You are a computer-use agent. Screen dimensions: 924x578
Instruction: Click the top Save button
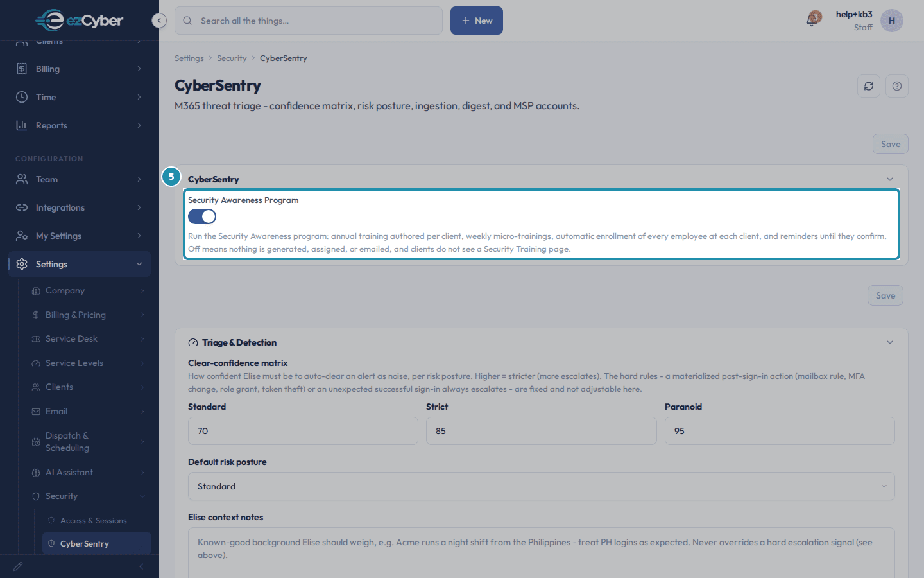coord(891,144)
